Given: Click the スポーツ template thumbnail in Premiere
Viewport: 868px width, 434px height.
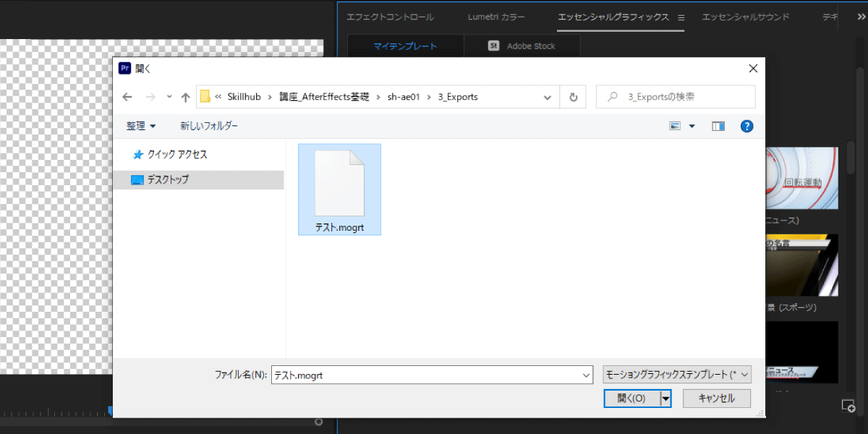Looking at the screenshot, I should click(x=802, y=265).
